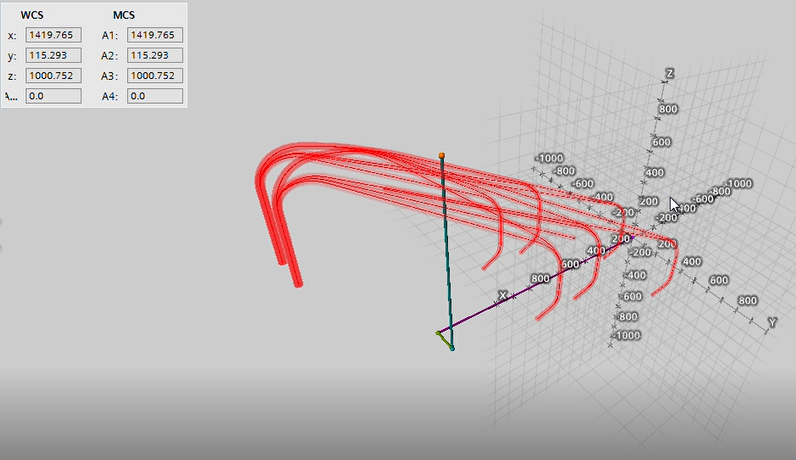Select the orange tool tip marker
The width and height of the screenshot is (796, 460).
pos(441,156)
